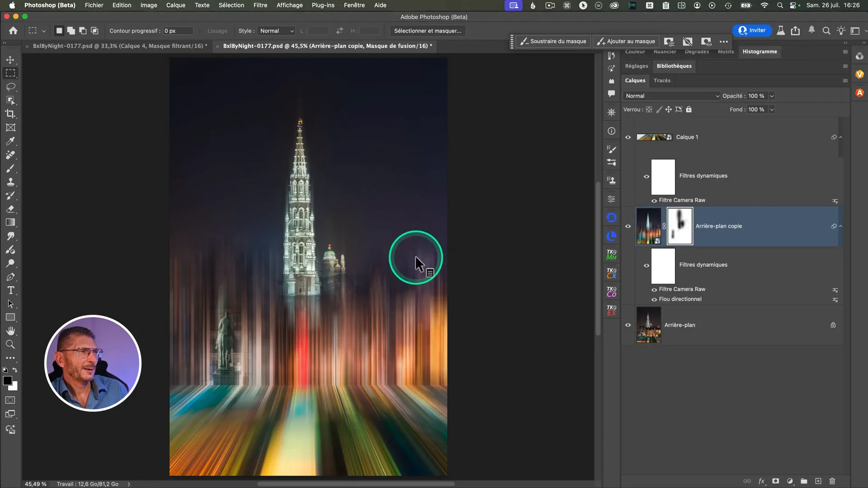Screen dimensions: 868x488
Task: Select the Clone Stamp tool
Action: click(x=10, y=182)
